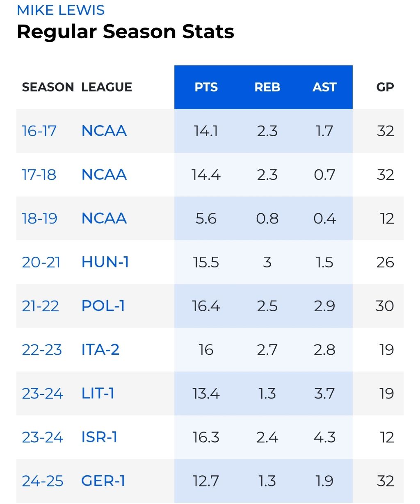Click the LEAGUE column header

click(107, 87)
